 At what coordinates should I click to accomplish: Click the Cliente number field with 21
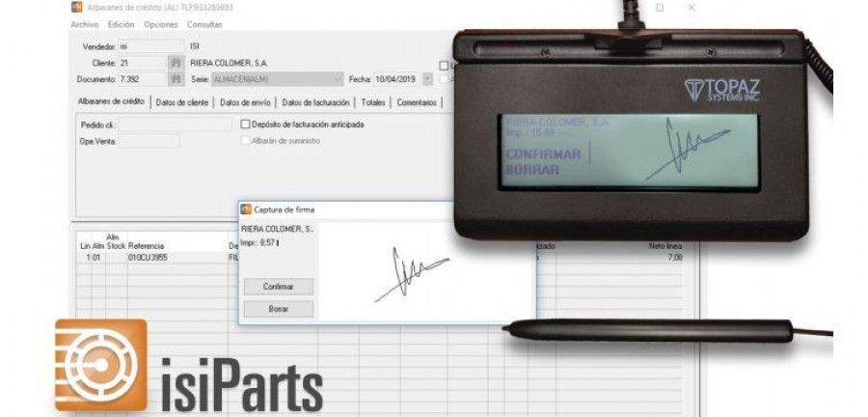tap(143, 63)
